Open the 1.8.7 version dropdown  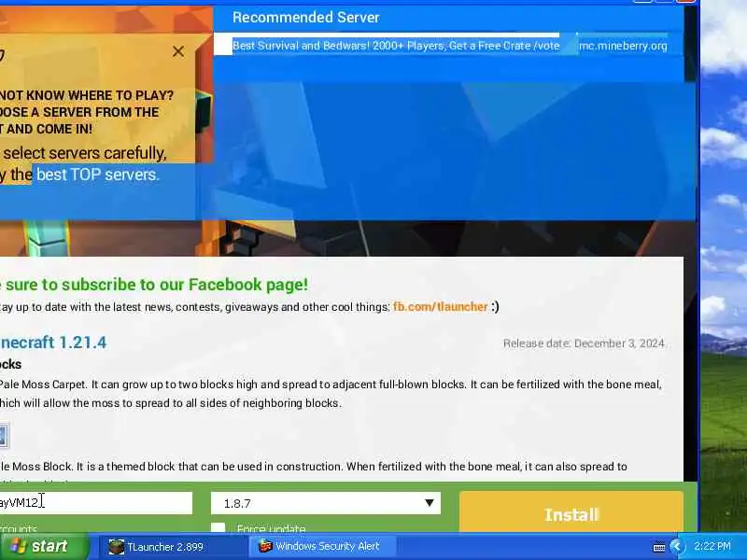pos(326,503)
